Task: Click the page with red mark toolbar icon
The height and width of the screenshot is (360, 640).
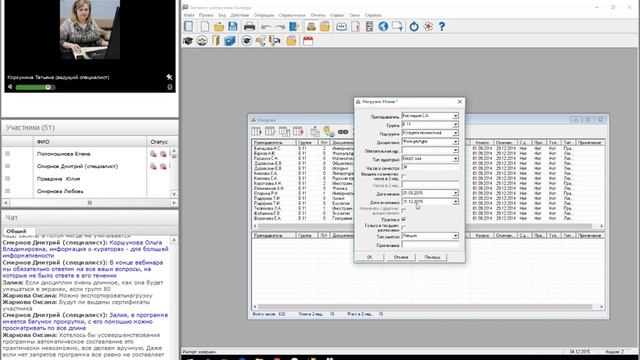Action: pyautogui.click(x=356, y=27)
